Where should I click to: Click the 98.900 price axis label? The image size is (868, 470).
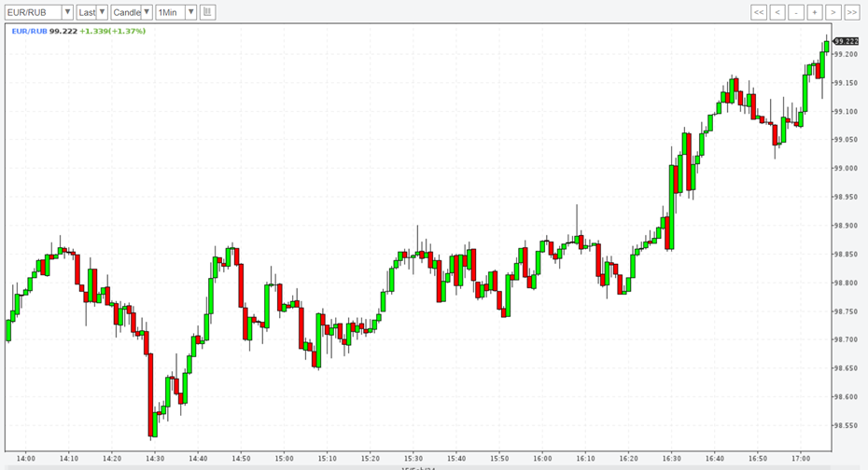point(846,226)
